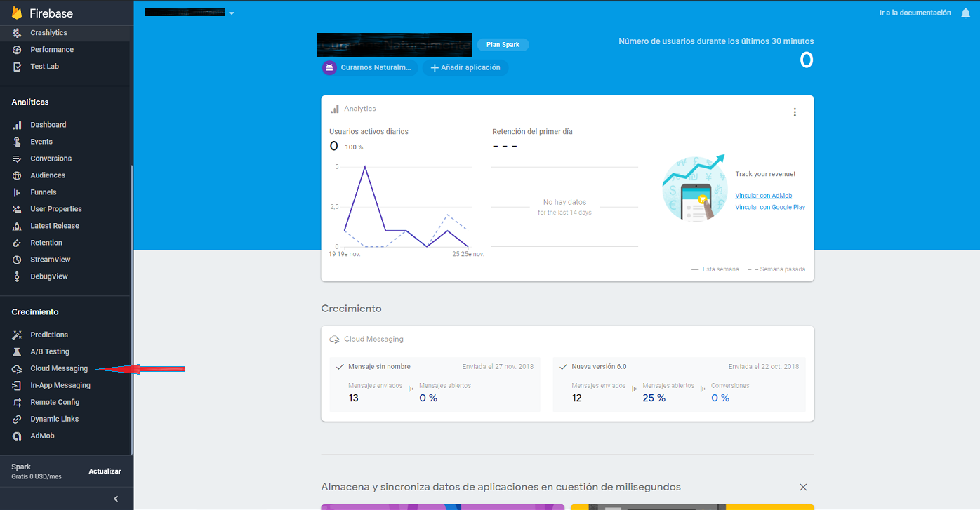This screenshot has width=980, height=510.
Task: Open StreamView via its clock icon
Action: (18, 260)
